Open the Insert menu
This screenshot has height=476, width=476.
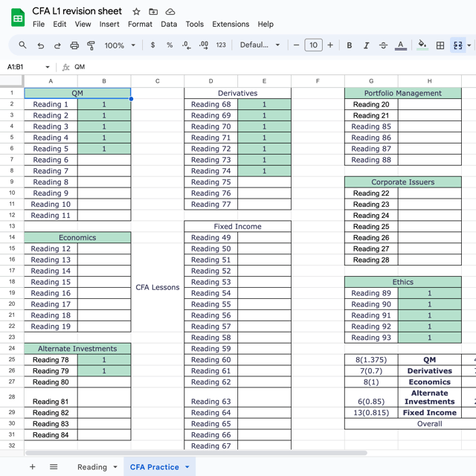(109, 25)
